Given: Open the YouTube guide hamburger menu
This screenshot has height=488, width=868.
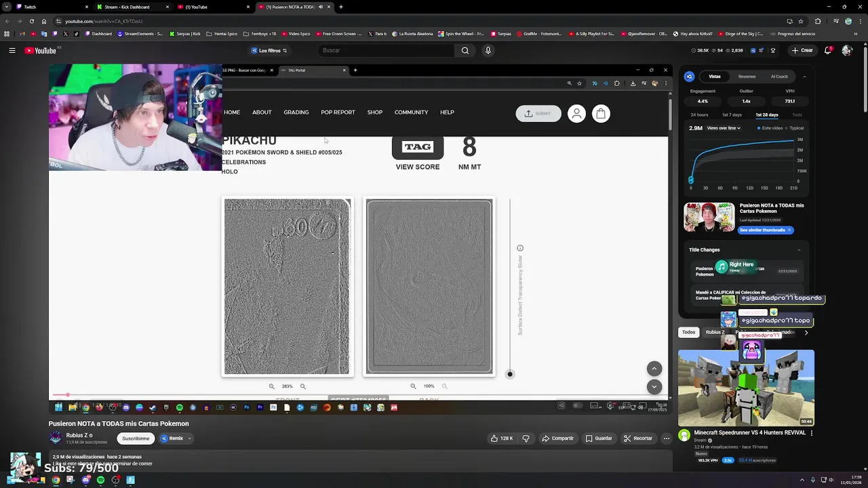Looking at the screenshot, I should coord(12,50).
